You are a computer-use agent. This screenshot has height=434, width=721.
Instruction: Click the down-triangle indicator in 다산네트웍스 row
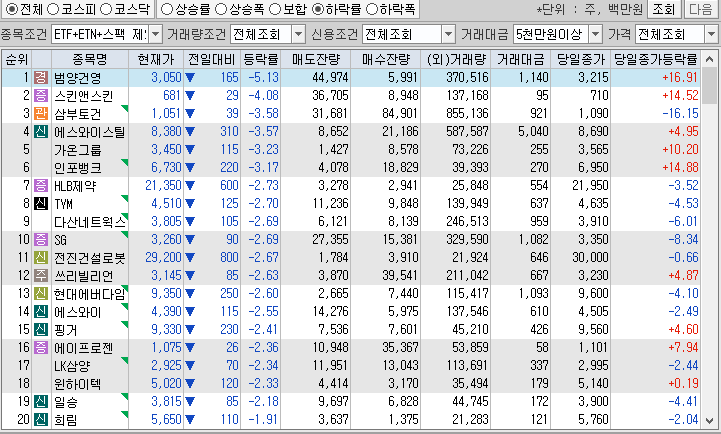[190, 222]
